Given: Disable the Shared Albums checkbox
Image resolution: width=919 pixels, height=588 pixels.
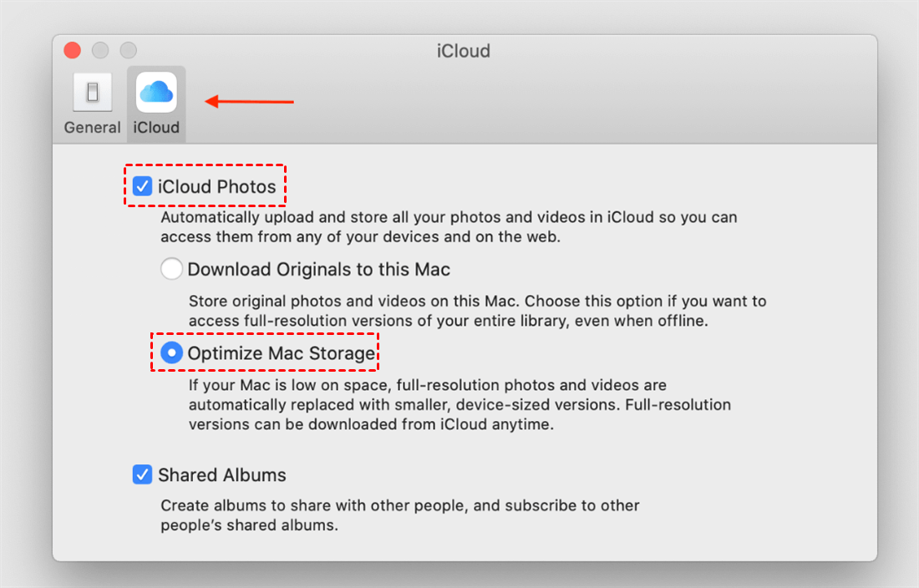Looking at the screenshot, I should [x=142, y=474].
